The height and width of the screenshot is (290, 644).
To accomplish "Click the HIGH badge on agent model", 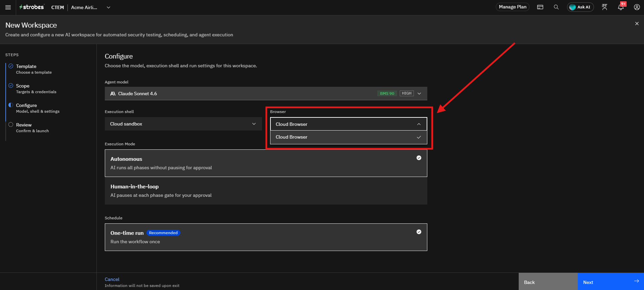I will [406, 94].
